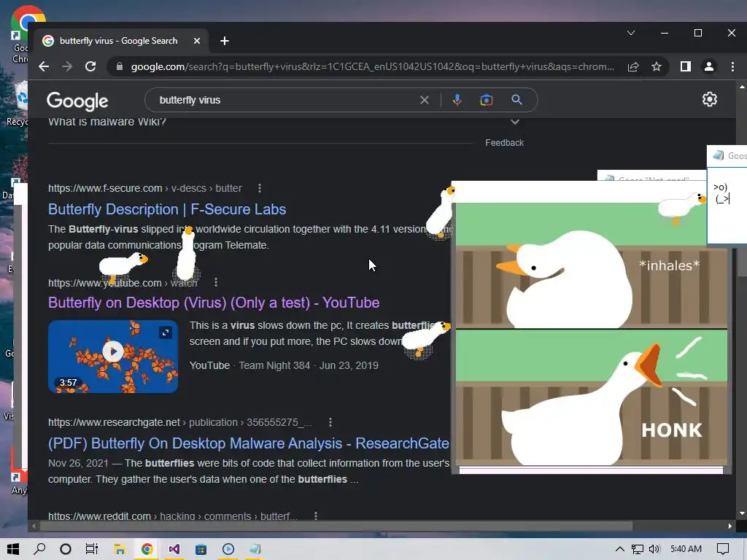The image size is (747, 560).
Task: Clear the search query with X
Action: (425, 100)
